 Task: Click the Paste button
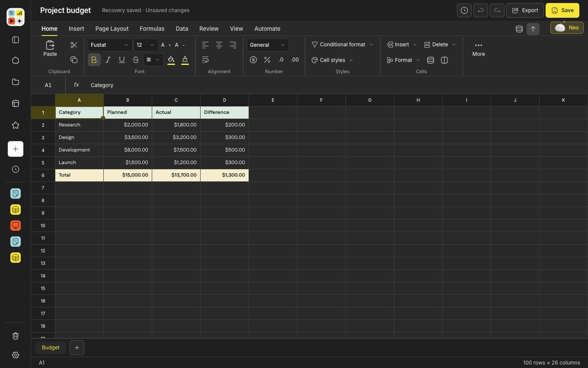click(50, 48)
